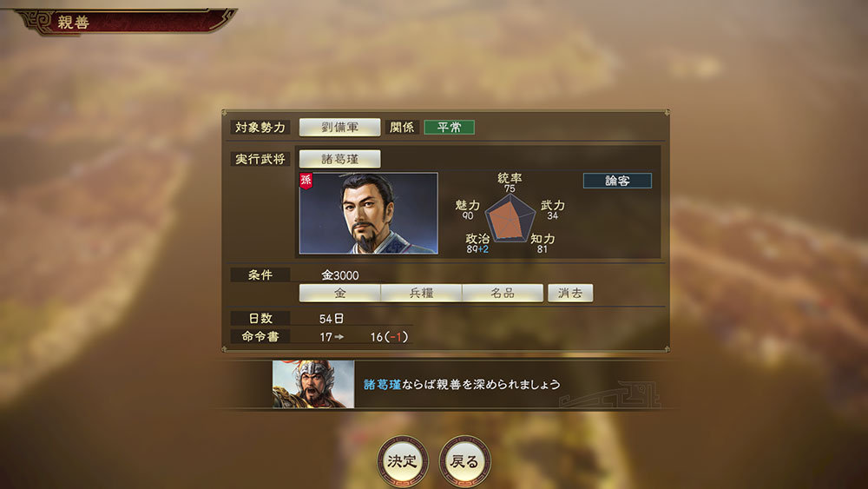The image size is (868, 489).
Task: Click the 決定 confirm button
Action: coord(403,460)
